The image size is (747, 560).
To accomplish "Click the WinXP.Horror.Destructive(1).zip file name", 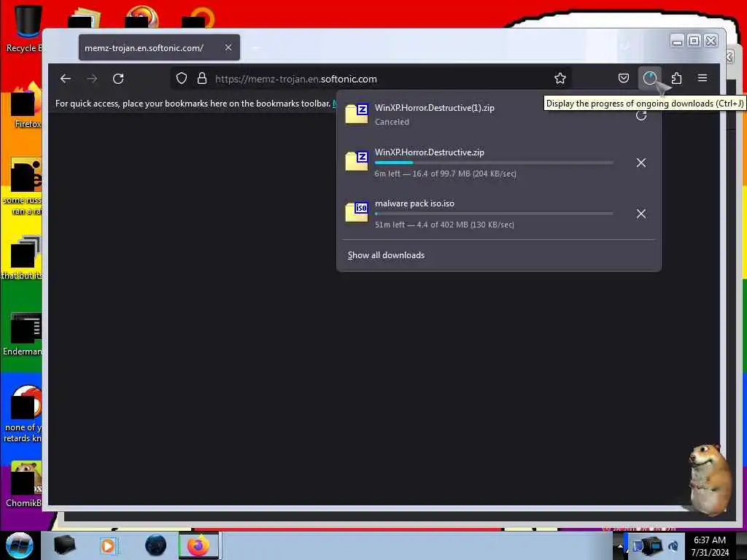I will [x=435, y=108].
